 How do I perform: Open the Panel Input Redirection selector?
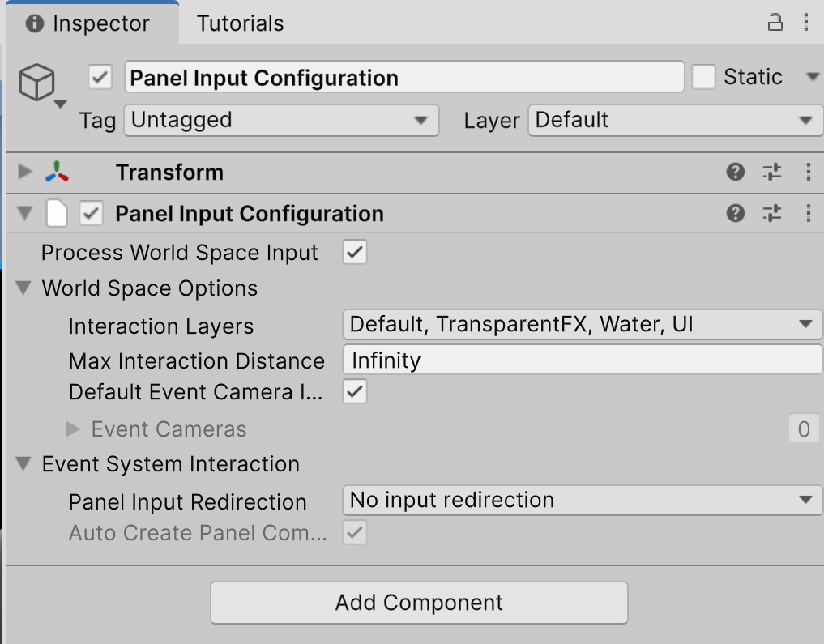580,500
